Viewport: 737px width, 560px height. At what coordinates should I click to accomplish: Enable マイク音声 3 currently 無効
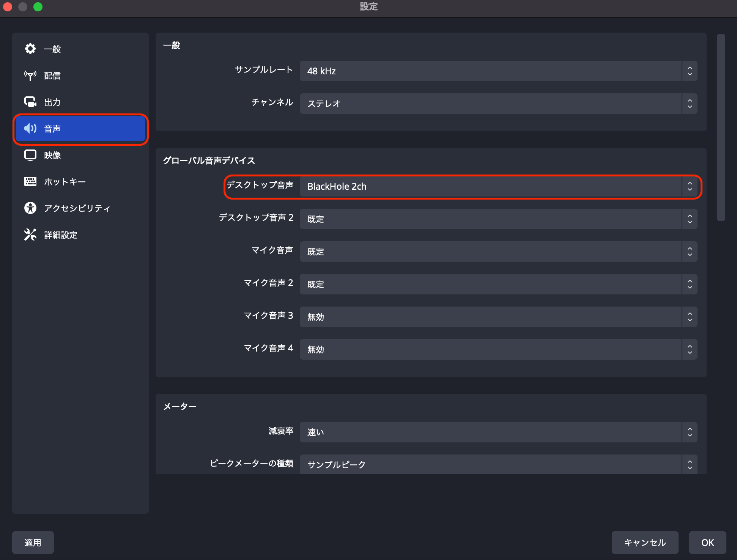497,317
